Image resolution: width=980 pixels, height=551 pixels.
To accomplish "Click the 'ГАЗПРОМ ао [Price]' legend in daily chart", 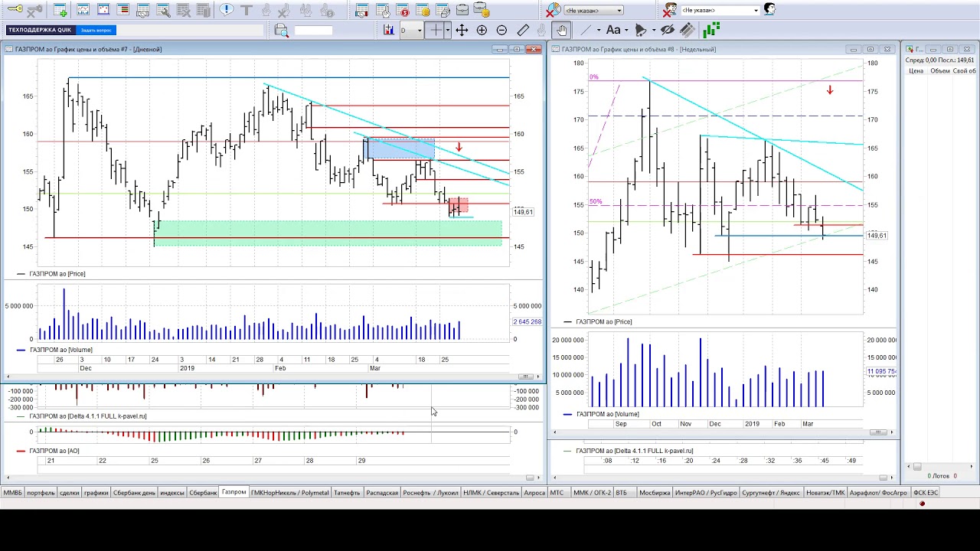I will pyautogui.click(x=57, y=274).
